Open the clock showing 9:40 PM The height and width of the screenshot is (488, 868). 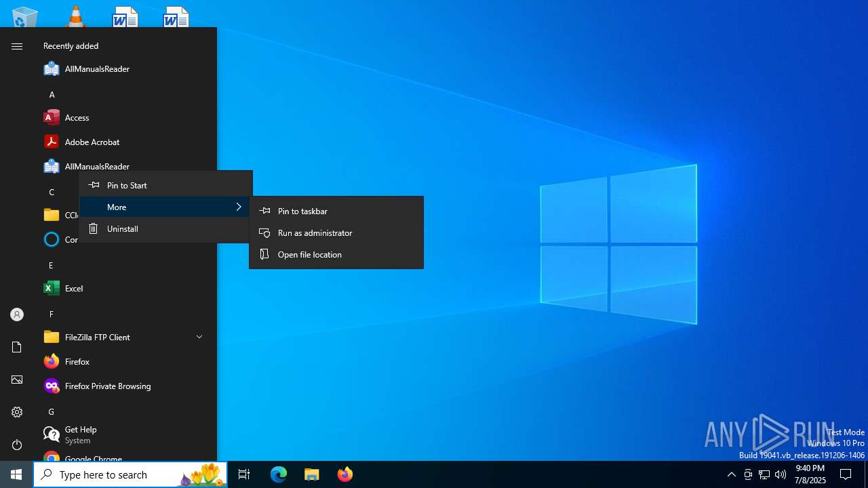pos(810,474)
